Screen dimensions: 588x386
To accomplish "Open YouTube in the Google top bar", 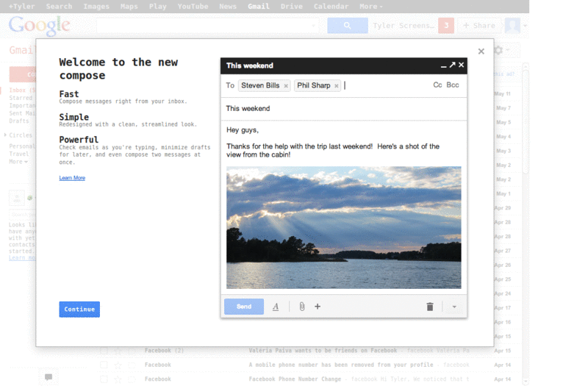I will [x=193, y=7].
